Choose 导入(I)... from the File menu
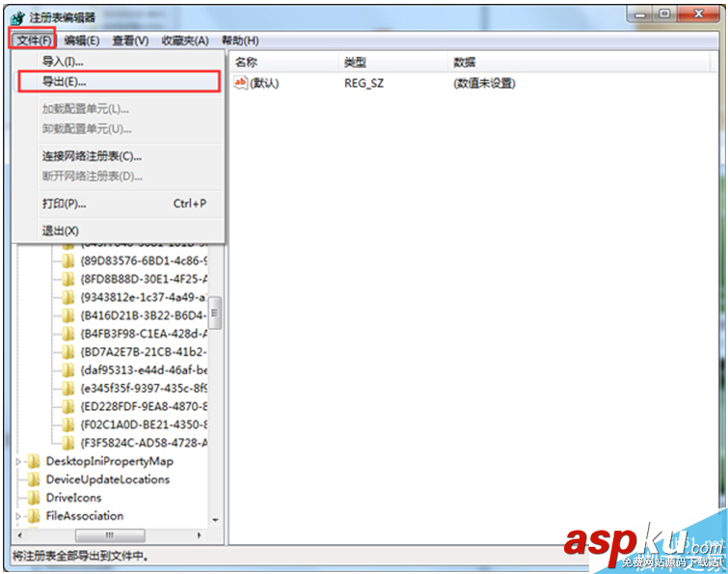This screenshot has width=728, height=574. [x=119, y=62]
